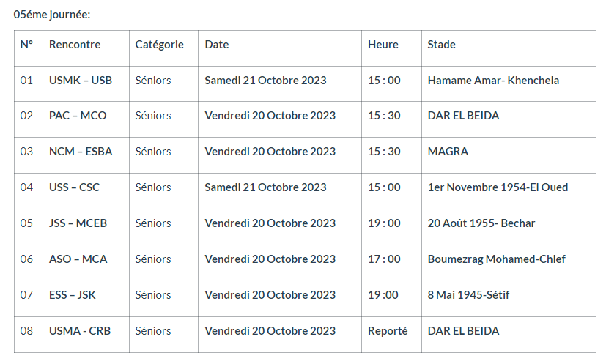Select the '1er Novembre 1954-El Oued' stadium cell

(x=498, y=187)
